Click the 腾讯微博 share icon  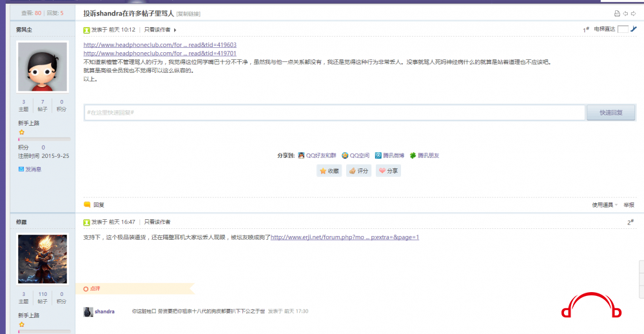[378, 155]
